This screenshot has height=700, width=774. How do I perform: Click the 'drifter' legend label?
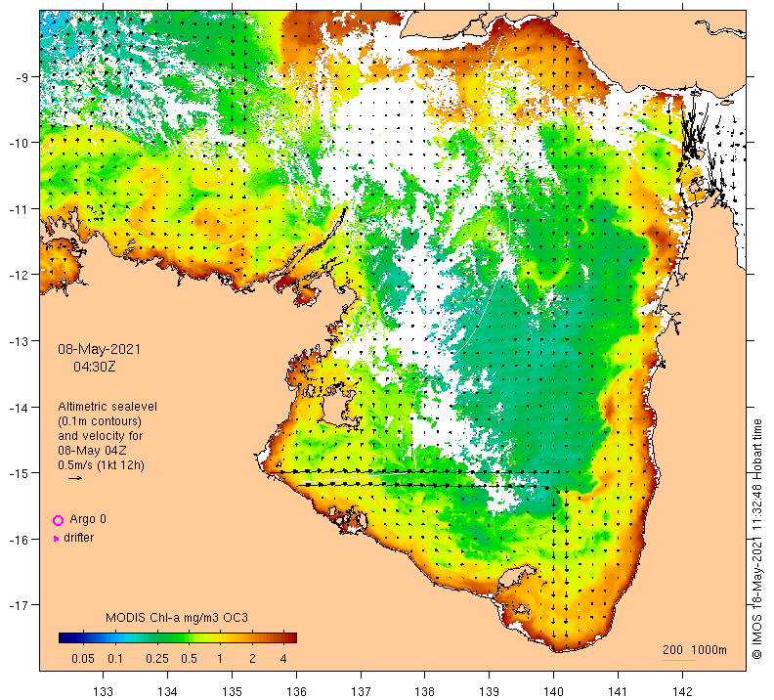79,538
